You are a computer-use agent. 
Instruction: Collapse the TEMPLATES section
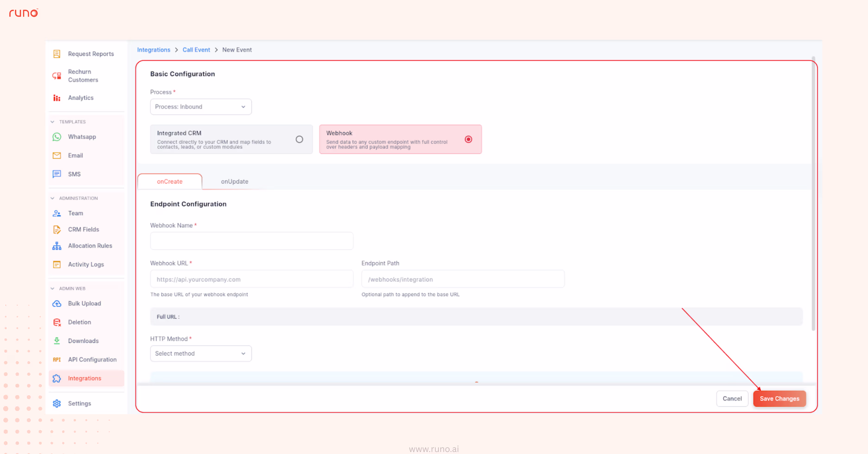(x=53, y=121)
